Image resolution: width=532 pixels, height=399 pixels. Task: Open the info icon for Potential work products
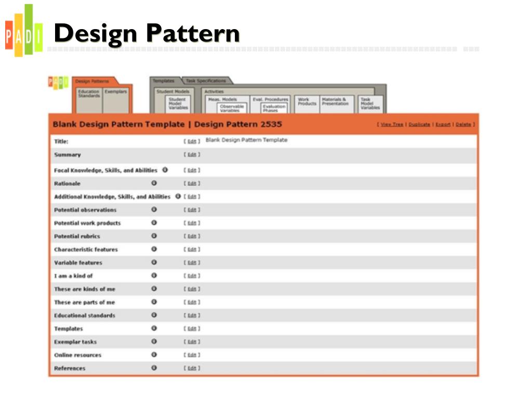click(154, 222)
